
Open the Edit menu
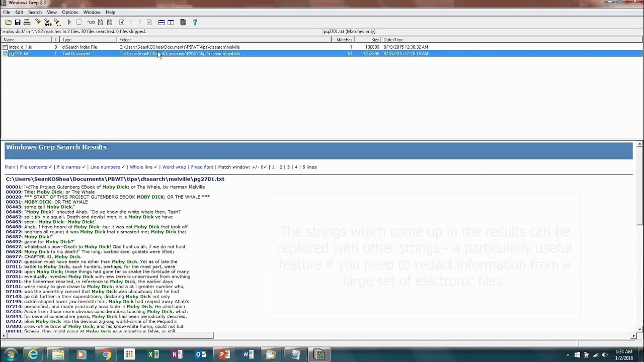click(19, 12)
